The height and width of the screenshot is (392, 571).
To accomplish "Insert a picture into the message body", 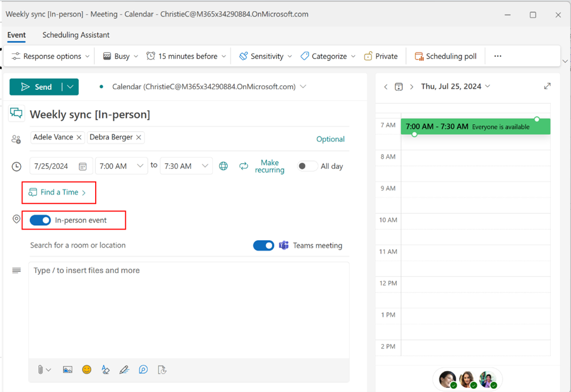I will (67, 370).
